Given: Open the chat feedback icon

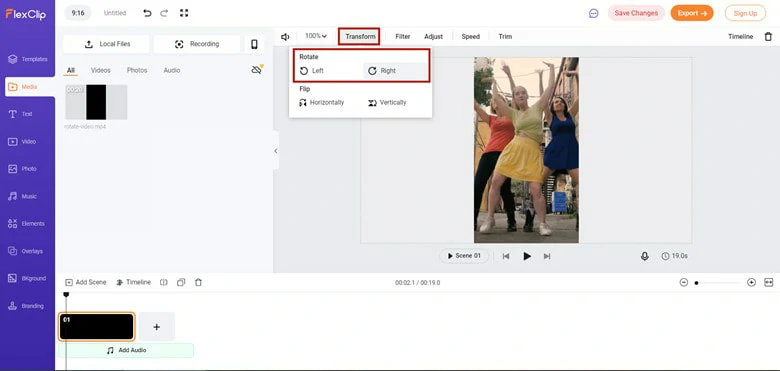Looking at the screenshot, I should (x=593, y=13).
